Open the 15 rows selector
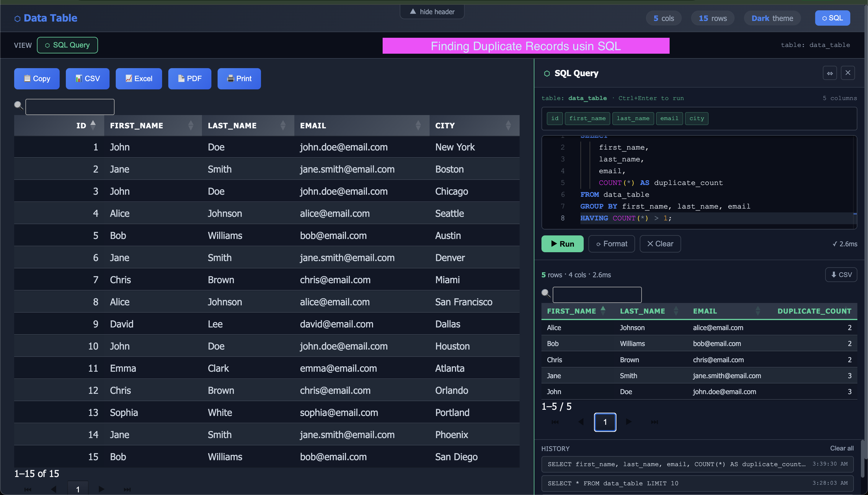The width and height of the screenshot is (868, 495). point(712,18)
